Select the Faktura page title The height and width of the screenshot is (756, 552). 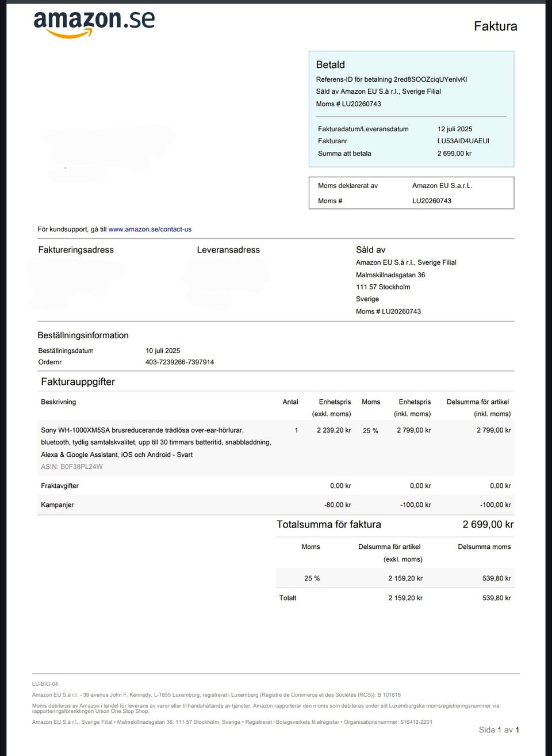[x=496, y=26]
